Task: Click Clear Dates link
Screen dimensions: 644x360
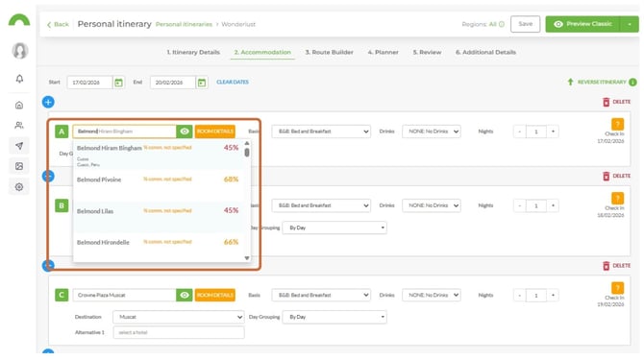Action: (233, 82)
